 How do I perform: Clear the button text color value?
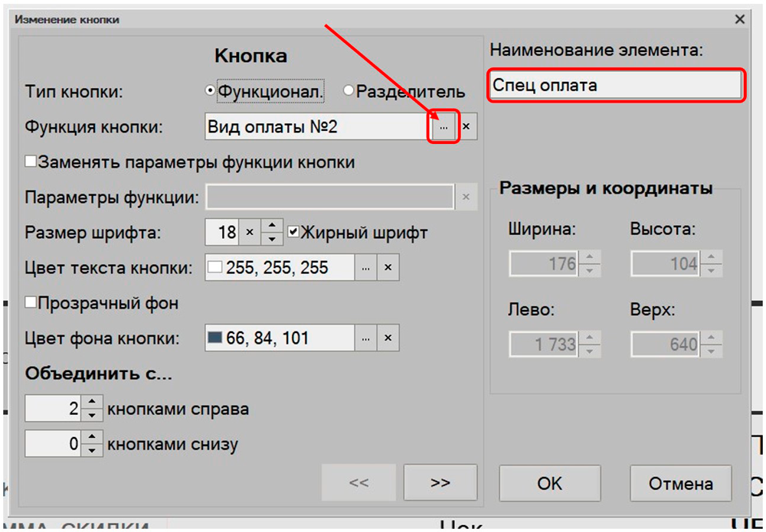[388, 267]
